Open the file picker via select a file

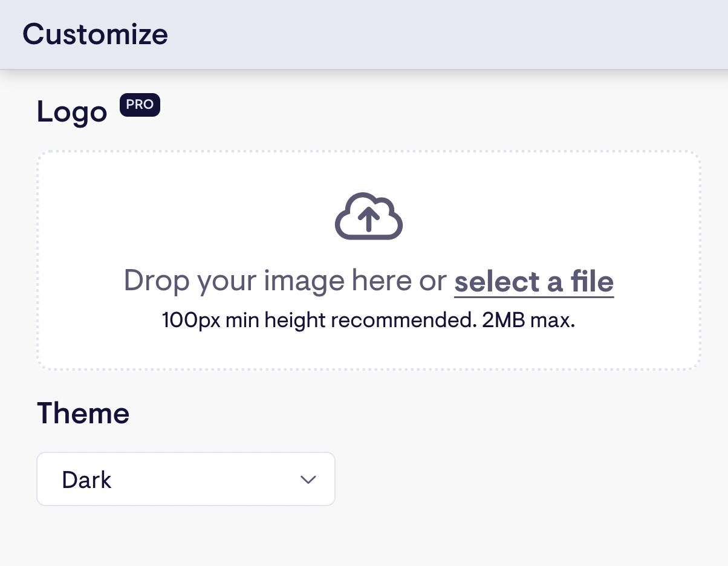pyautogui.click(x=533, y=281)
